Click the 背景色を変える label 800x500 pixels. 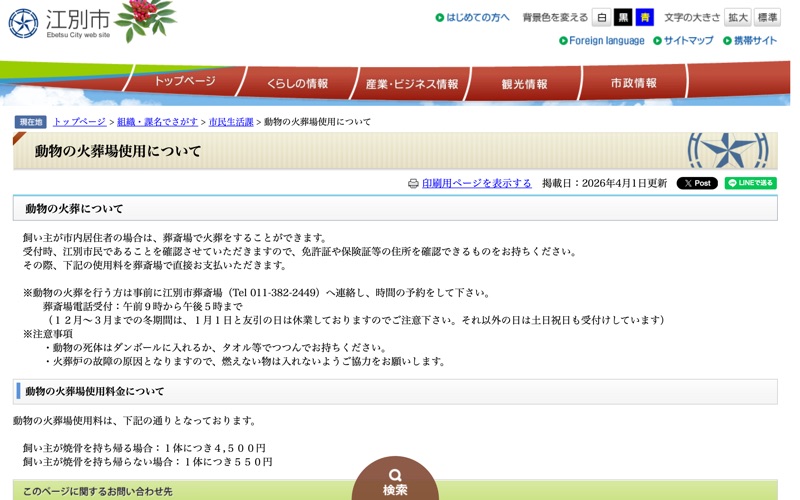pos(555,18)
